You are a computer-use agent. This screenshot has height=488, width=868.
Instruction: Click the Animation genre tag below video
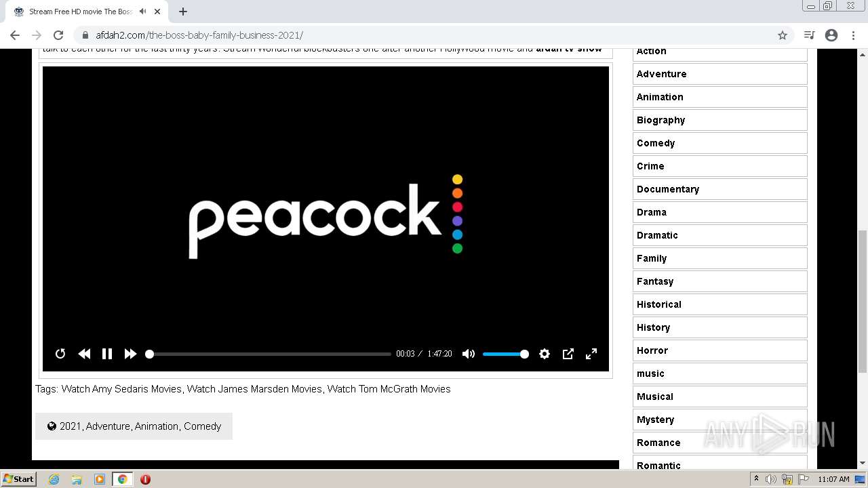coord(157,426)
